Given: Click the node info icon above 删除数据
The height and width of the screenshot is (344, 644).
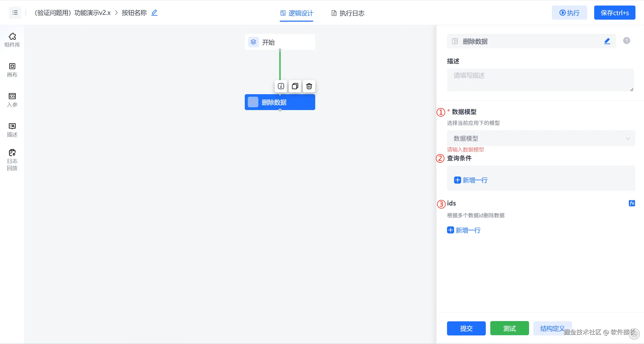Looking at the screenshot, I should click(x=281, y=86).
